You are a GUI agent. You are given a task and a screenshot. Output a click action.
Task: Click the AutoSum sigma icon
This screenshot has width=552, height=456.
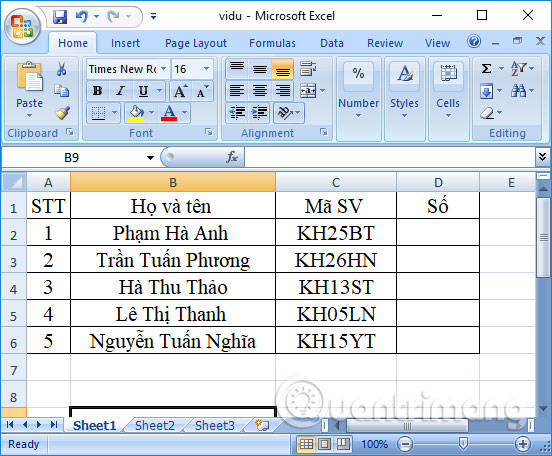tap(487, 68)
